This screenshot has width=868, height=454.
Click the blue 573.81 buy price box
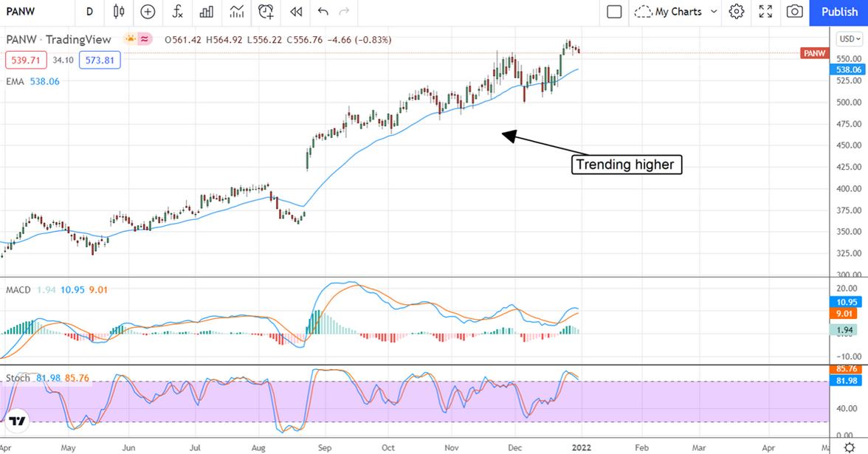(100, 60)
